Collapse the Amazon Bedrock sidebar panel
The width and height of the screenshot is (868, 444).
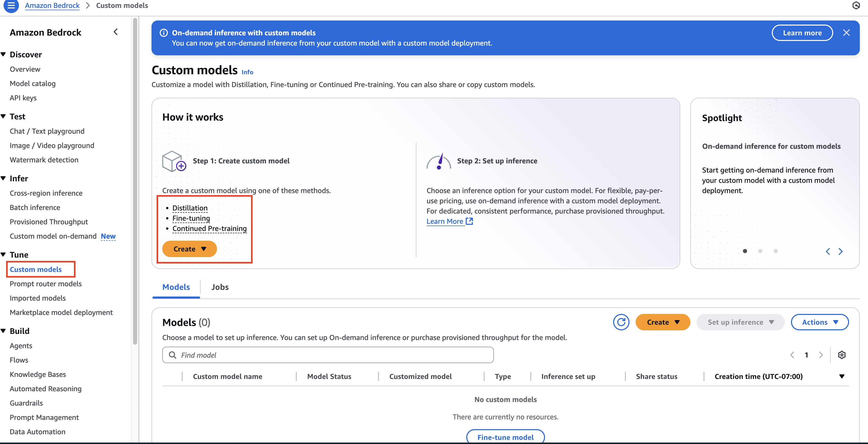coord(116,32)
